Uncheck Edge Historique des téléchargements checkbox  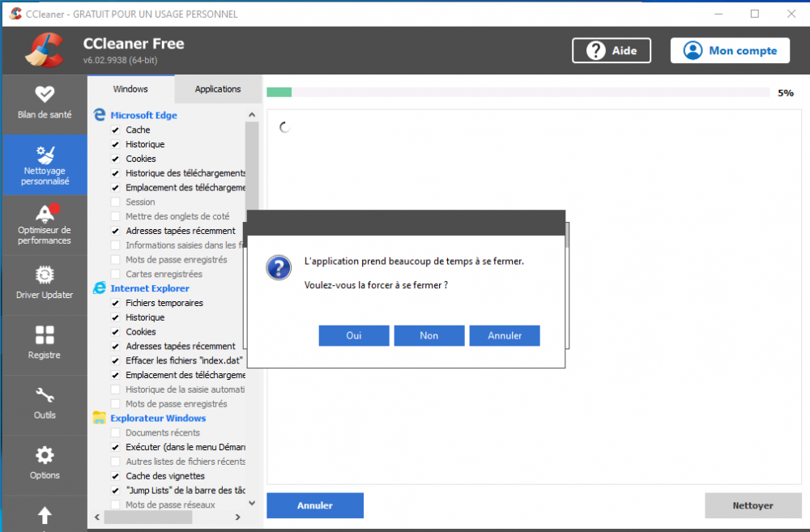tap(115, 173)
